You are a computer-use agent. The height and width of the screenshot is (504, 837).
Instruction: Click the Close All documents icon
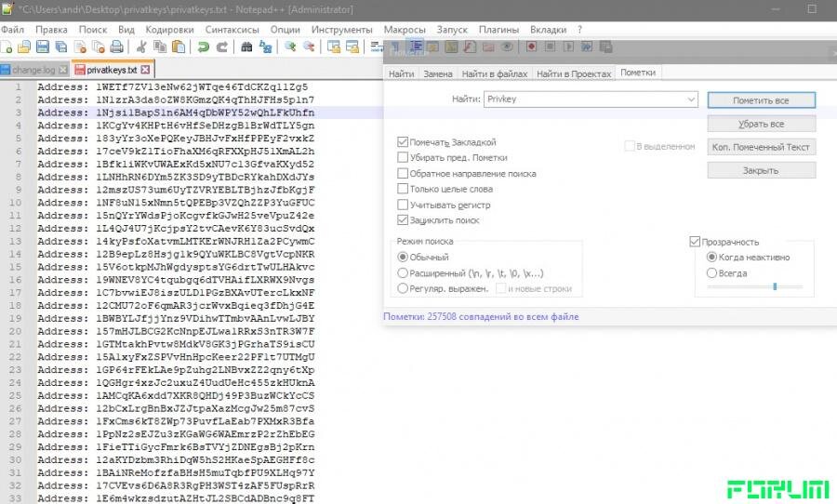click(99, 47)
